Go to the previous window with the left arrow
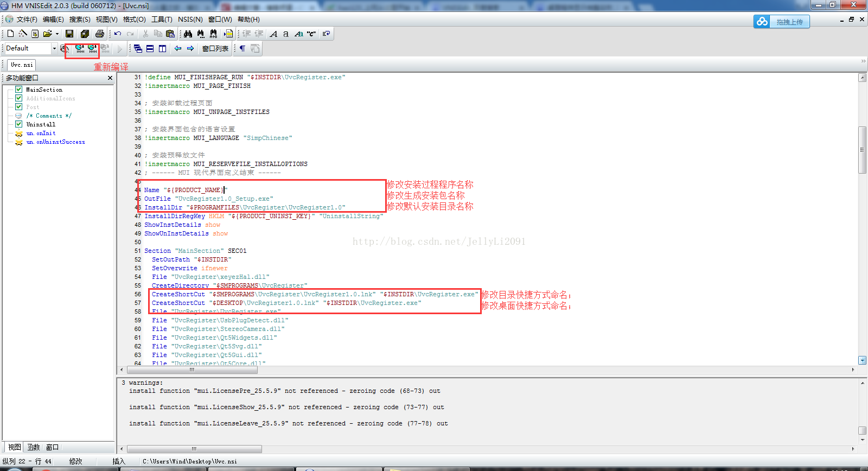Viewport: 868px width, 471px height. tap(178, 48)
